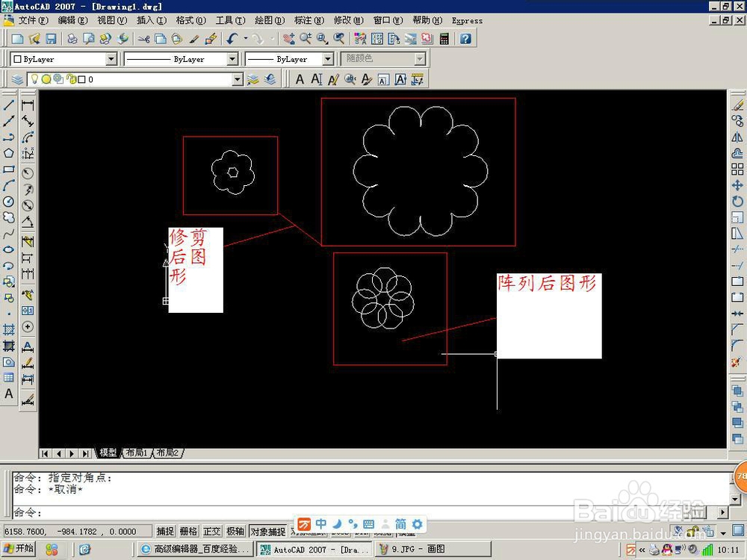Toggle 对象捕捉 object snap in status bar

[x=268, y=532]
